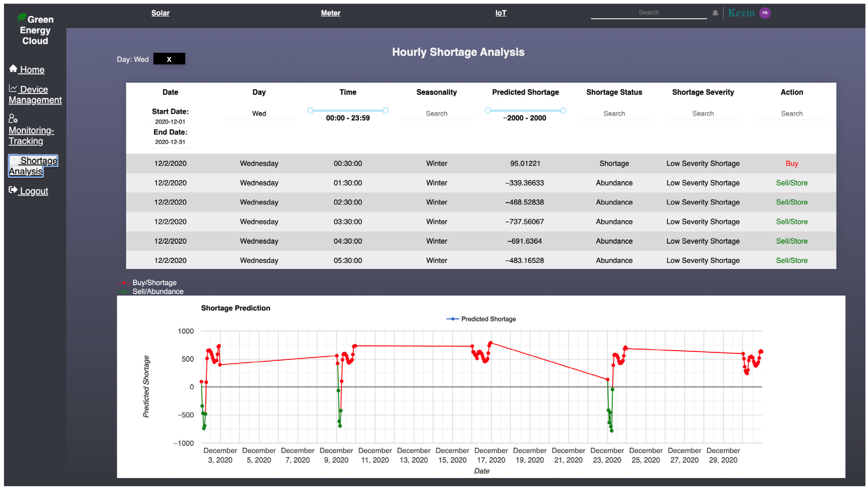Remove the Day: Wed filter with X
Viewport: 868px width, 489px height.
[169, 59]
